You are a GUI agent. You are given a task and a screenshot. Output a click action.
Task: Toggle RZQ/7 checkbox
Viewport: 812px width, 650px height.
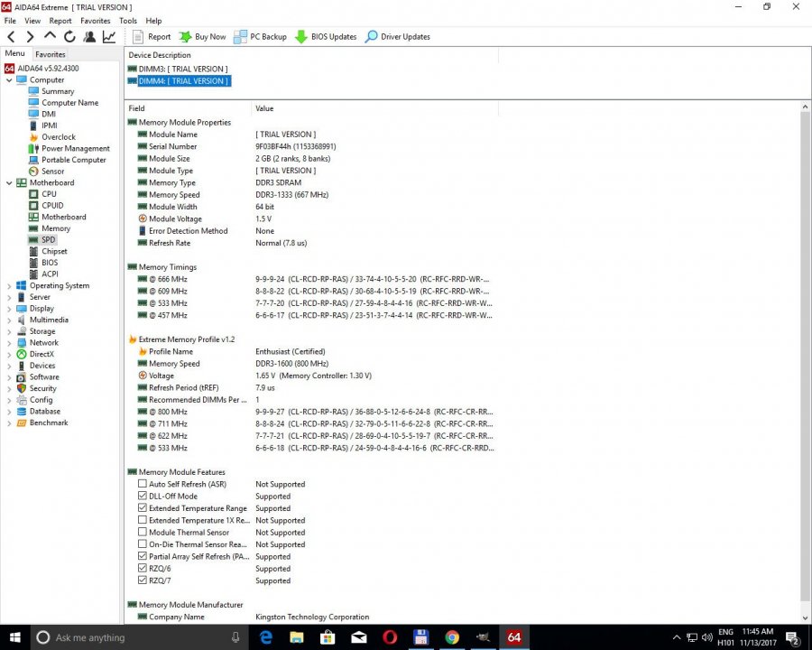pyautogui.click(x=143, y=580)
